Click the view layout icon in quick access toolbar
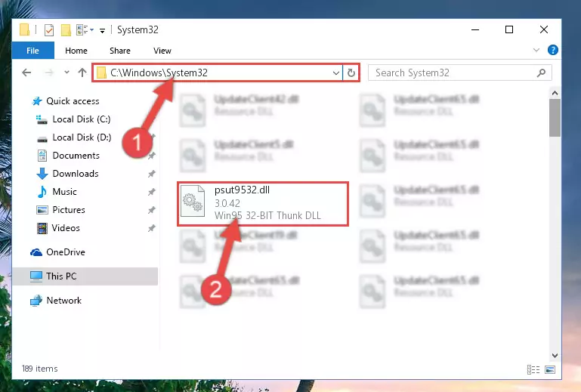The width and height of the screenshot is (581, 392). click(x=82, y=30)
